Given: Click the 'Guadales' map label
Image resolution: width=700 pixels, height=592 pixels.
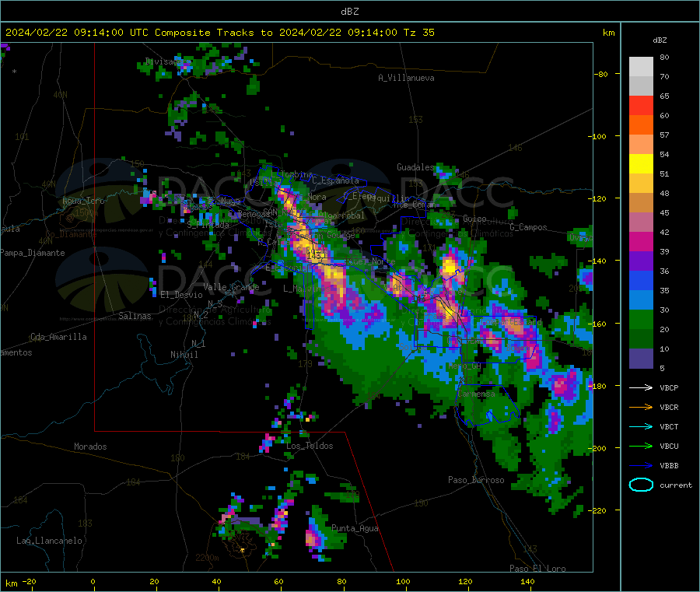Looking at the screenshot, I should pyautogui.click(x=415, y=167).
